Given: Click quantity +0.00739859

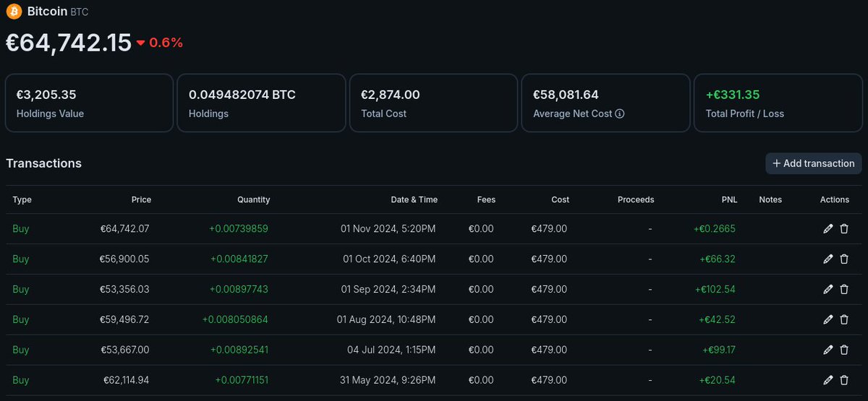Looking at the screenshot, I should point(239,229).
